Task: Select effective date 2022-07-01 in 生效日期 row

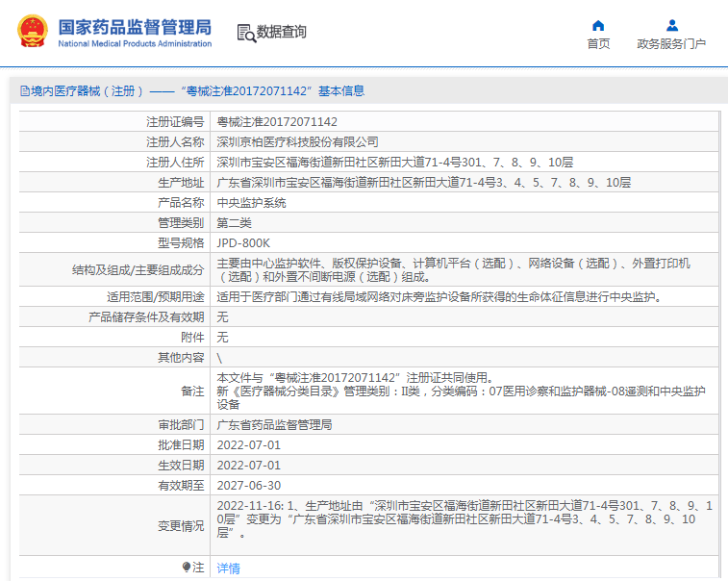Action: (x=249, y=466)
